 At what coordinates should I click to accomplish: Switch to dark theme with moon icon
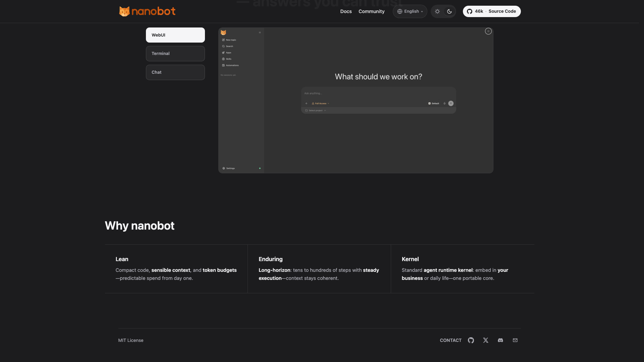449,11
